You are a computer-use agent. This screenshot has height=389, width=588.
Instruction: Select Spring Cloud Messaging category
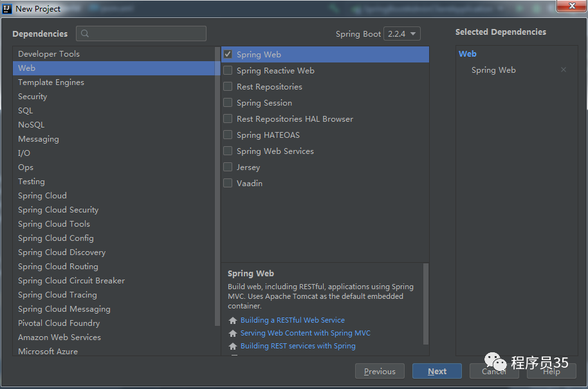pyautogui.click(x=114, y=309)
